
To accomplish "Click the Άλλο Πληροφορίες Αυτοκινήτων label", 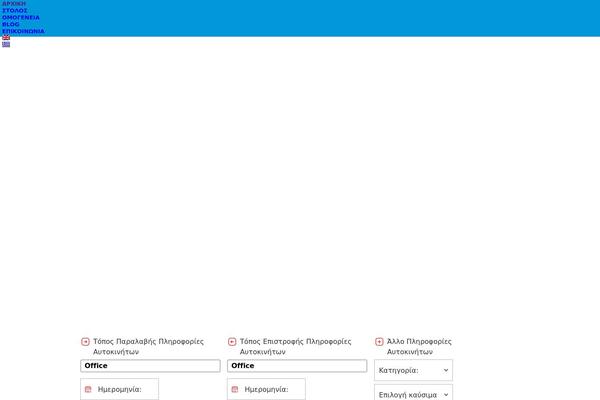I will [419, 346].
